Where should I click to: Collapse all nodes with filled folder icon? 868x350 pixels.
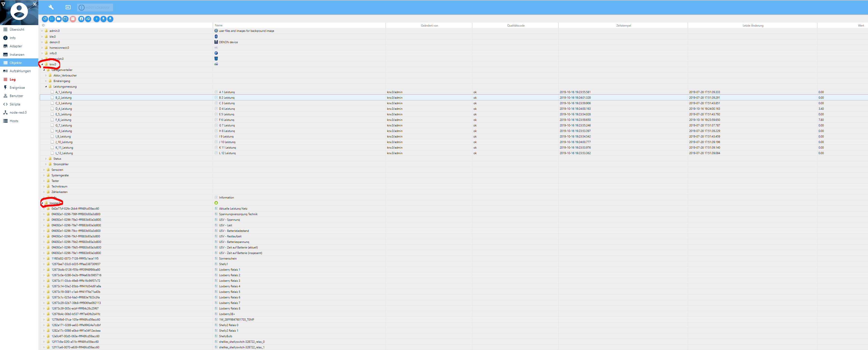[x=59, y=19]
